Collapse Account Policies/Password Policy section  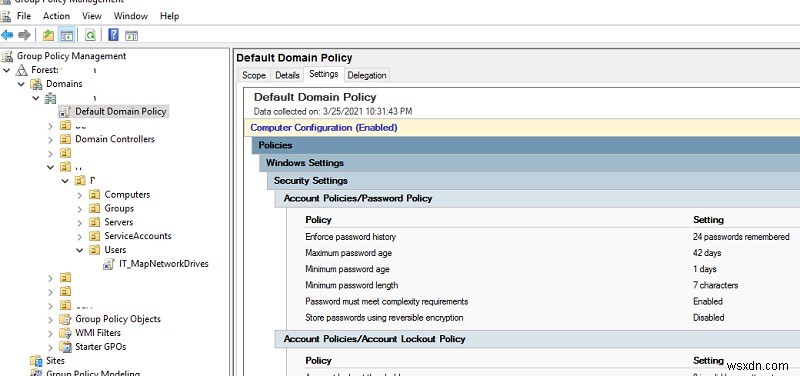[x=537, y=198]
